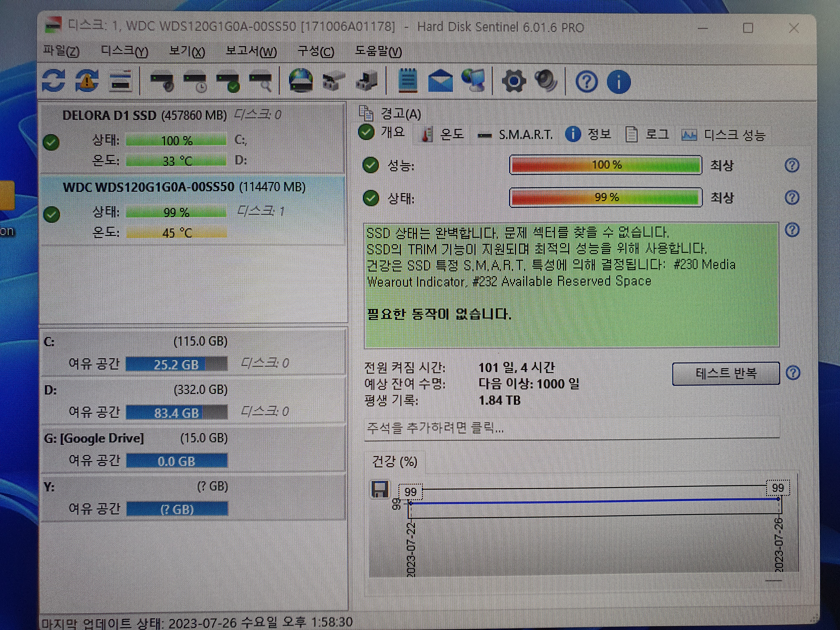
Task: Click help icon next to 테스트 반복 button
Action: [793, 373]
